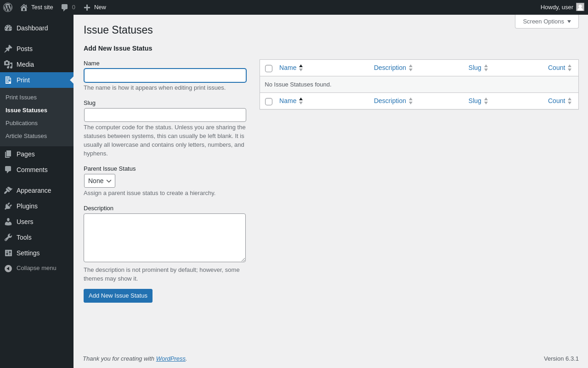The height and width of the screenshot is (368, 588).
Task: Click the Dashboard gauge icon
Action: [8, 28]
